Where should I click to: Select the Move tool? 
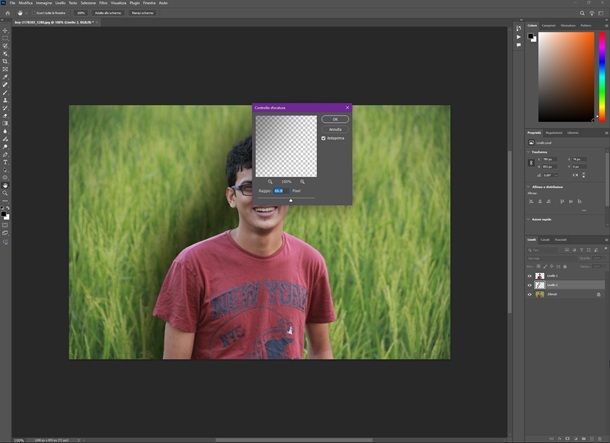5,30
